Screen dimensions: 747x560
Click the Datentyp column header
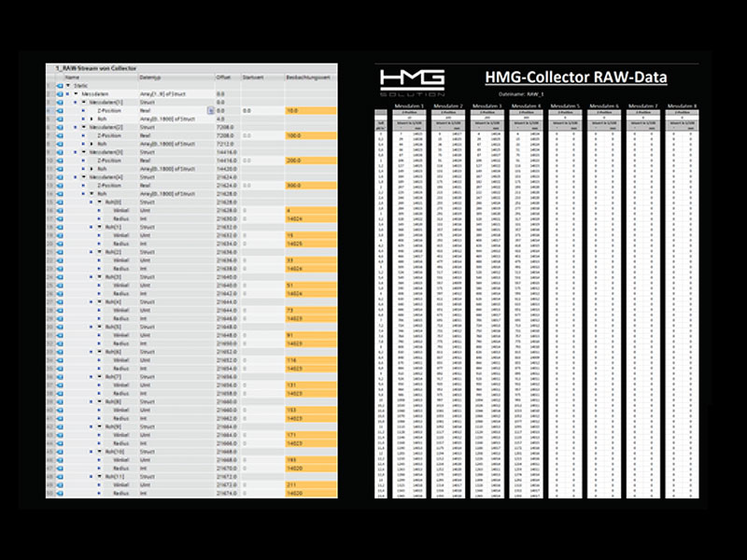pyautogui.click(x=176, y=77)
